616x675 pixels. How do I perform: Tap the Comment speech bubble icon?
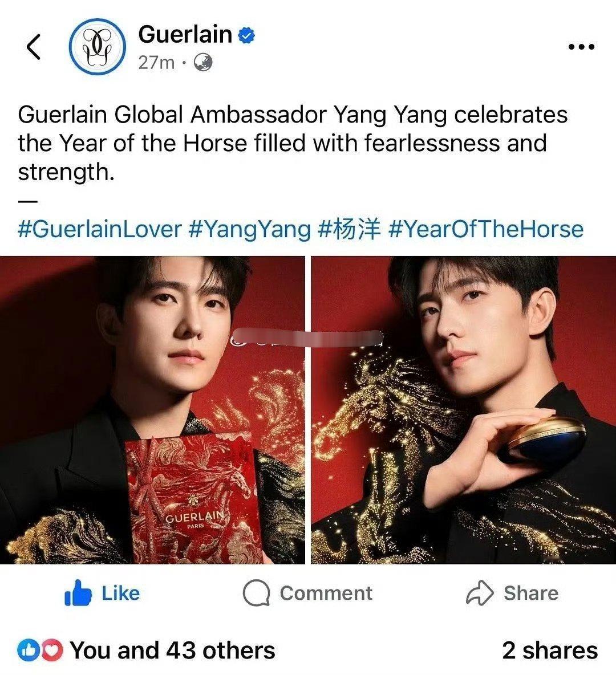pyautogui.click(x=256, y=593)
